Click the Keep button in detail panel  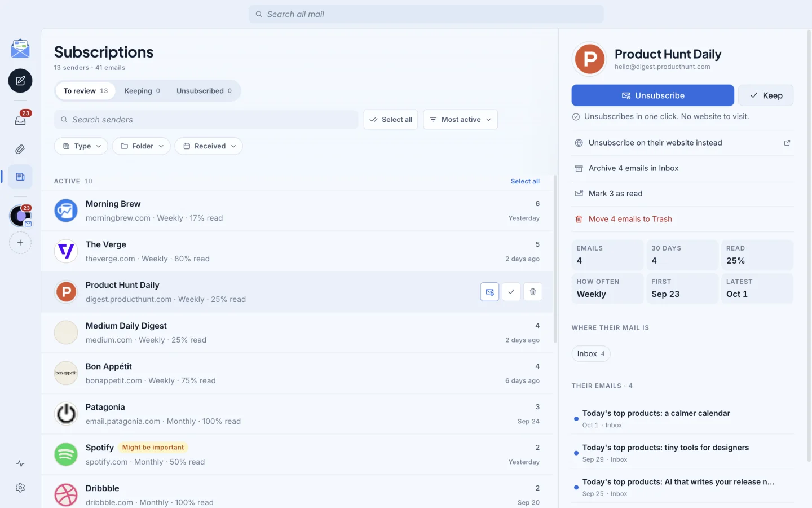(766, 95)
